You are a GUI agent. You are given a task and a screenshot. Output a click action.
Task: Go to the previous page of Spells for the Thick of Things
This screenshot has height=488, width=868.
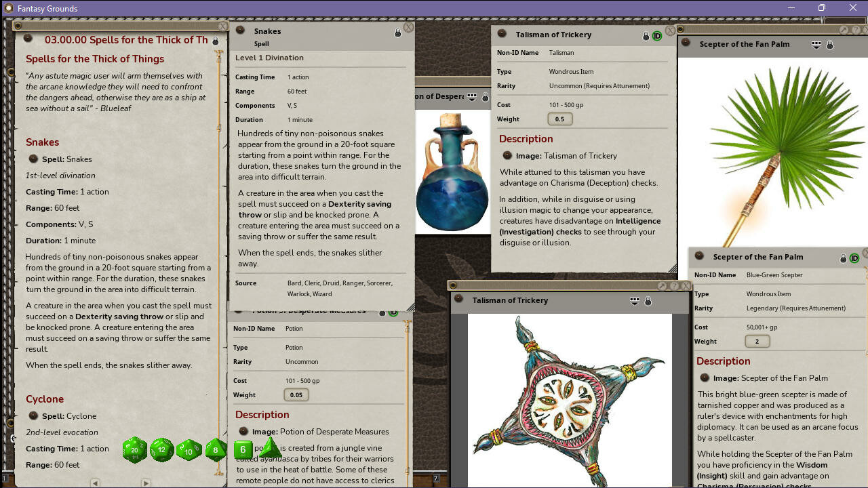(95, 483)
